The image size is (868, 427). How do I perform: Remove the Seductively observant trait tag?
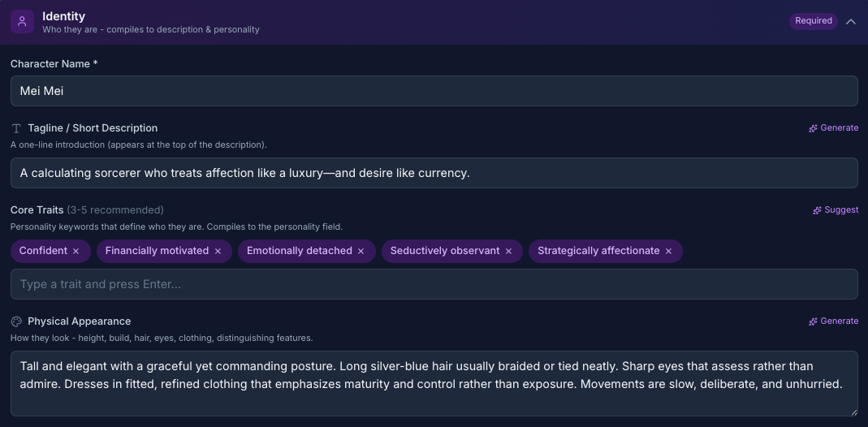pos(509,252)
